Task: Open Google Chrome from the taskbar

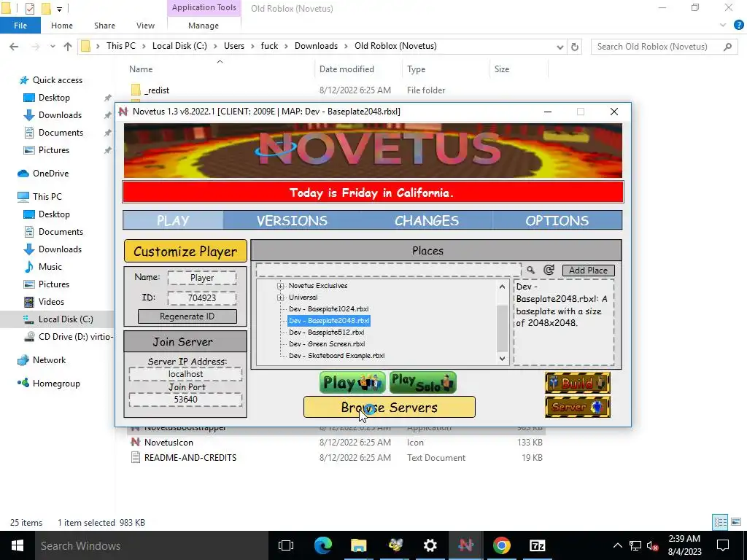Action: (x=501, y=545)
